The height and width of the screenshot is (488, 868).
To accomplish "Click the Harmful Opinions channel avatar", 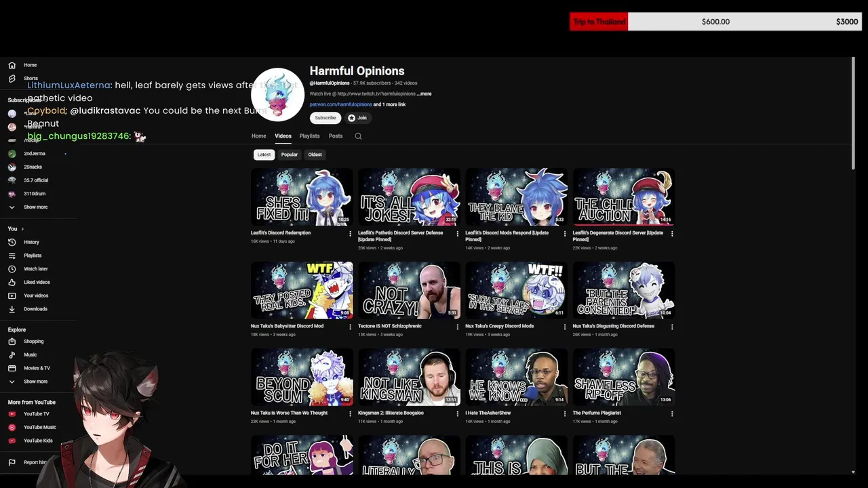I will (x=277, y=95).
